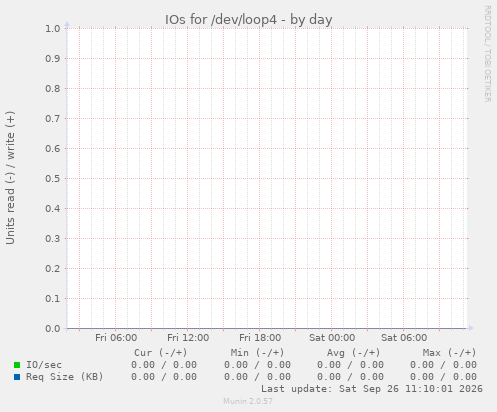Screen dimensions: 497x412
Task: Click the '0.5' y-axis value
Action: pos(53,178)
